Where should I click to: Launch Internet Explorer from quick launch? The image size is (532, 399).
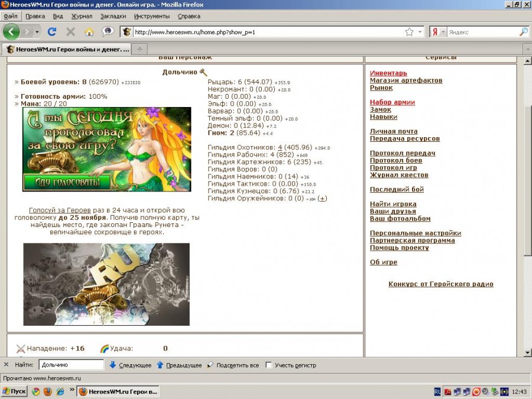coord(60,391)
